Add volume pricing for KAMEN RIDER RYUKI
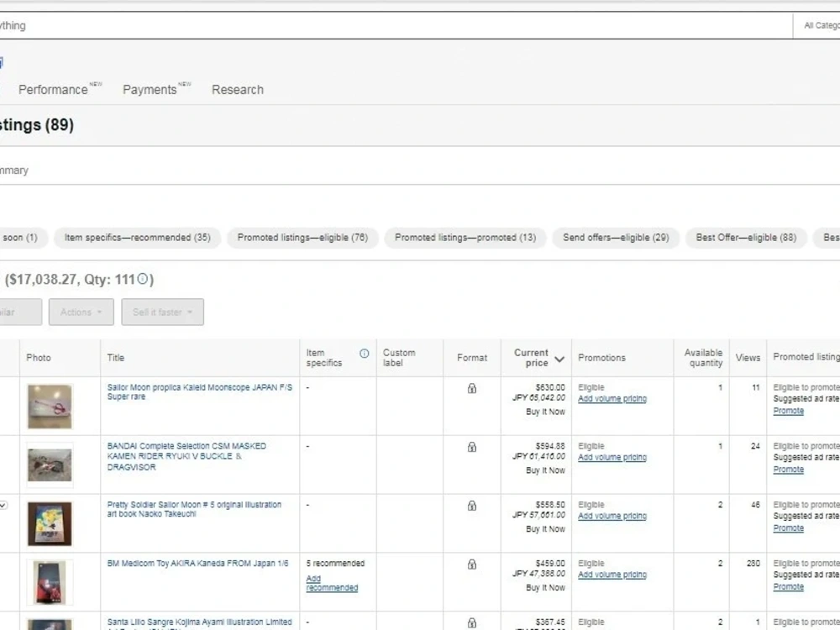 (x=612, y=457)
